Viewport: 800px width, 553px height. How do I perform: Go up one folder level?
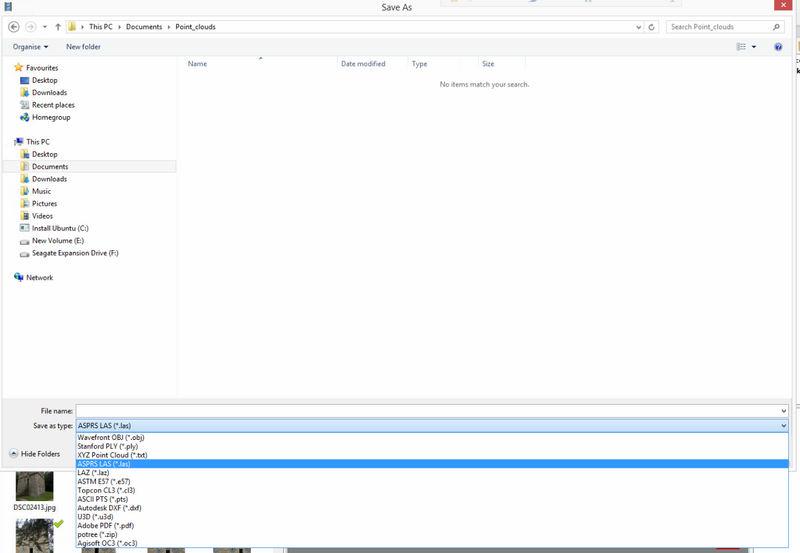coord(58,27)
